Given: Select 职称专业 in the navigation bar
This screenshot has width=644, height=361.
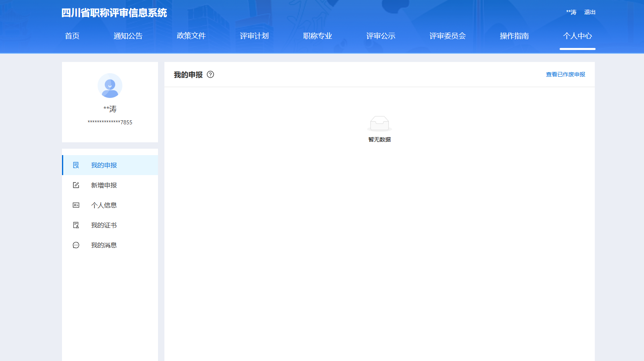Looking at the screenshot, I should (318, 36).
